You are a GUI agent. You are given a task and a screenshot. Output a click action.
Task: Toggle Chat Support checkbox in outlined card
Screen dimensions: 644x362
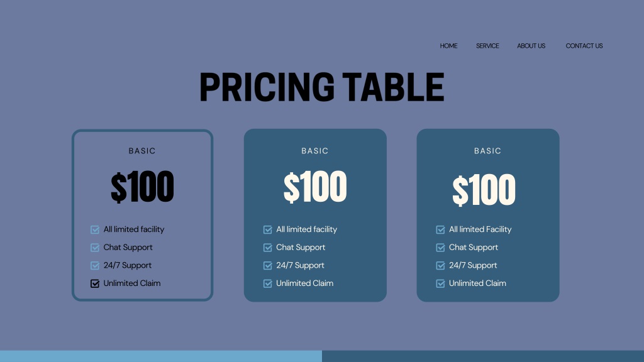coord(95,248)
